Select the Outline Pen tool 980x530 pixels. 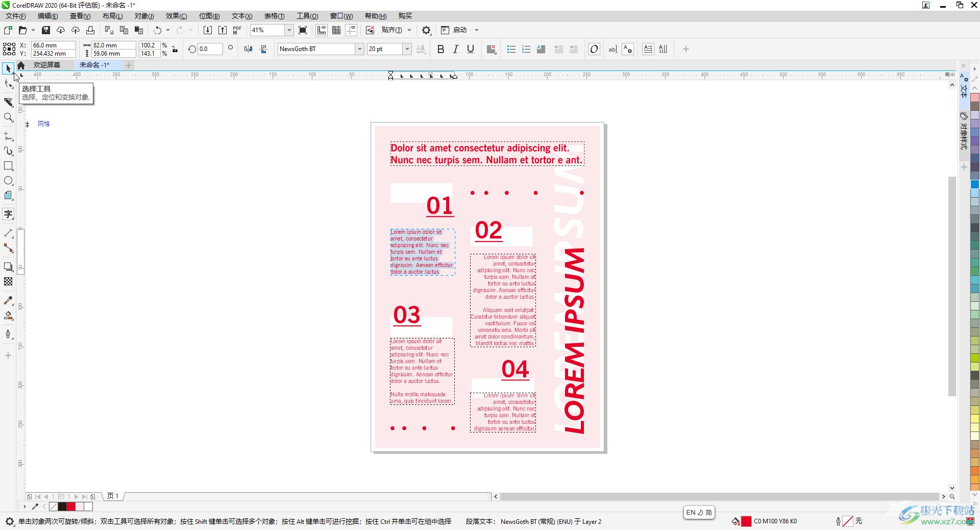pos(8,334)
